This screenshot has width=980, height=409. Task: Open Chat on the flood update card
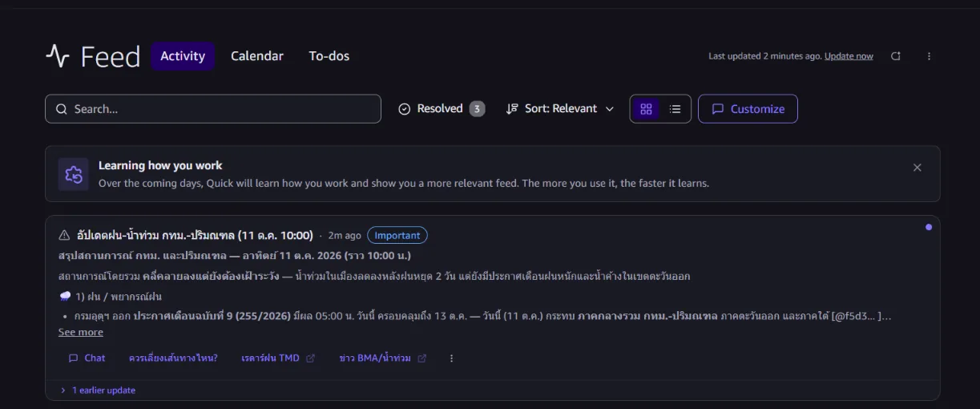[87, 358]
